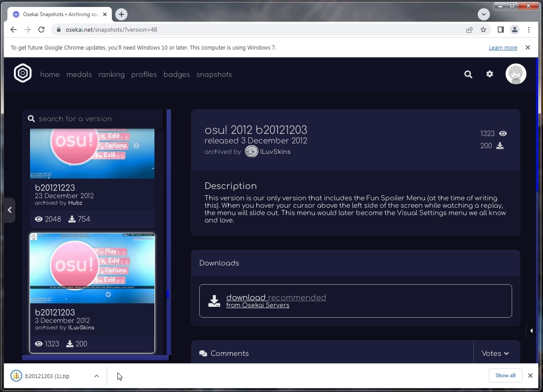
Task: Collapse the left version sidebar arrow
Action: (x=10, y=210)
